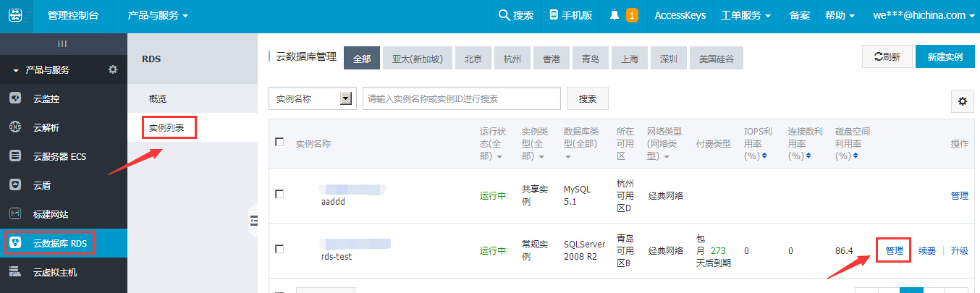Select the 实例列表 menu item

(x=167, y=127)
